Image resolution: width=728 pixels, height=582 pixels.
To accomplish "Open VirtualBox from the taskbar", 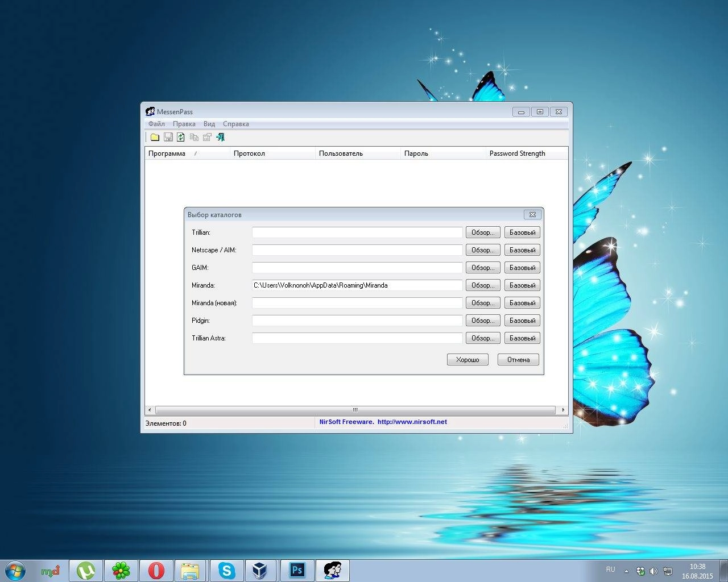I will click(260, 571).
